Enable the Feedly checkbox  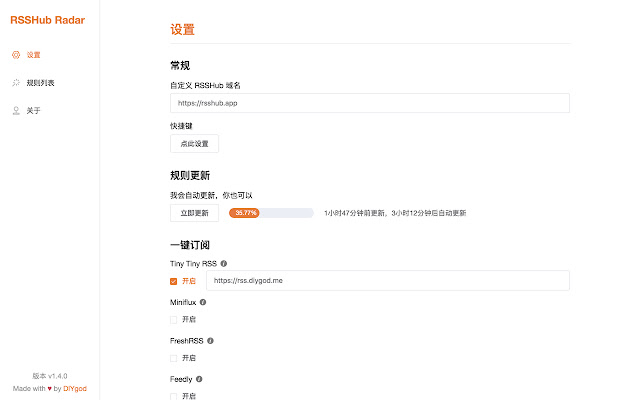pyautogui.click(x=174, y=396)
